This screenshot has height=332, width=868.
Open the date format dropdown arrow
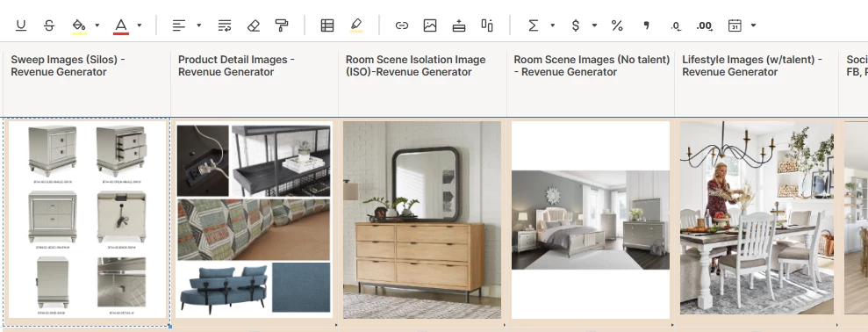pyautogui.click(x=753, y=25)
